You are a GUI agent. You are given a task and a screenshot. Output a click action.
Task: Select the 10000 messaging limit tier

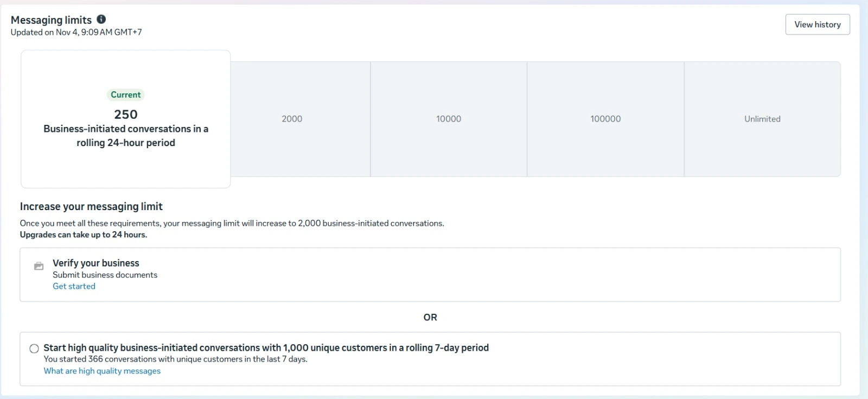click(x=449, y=119)
